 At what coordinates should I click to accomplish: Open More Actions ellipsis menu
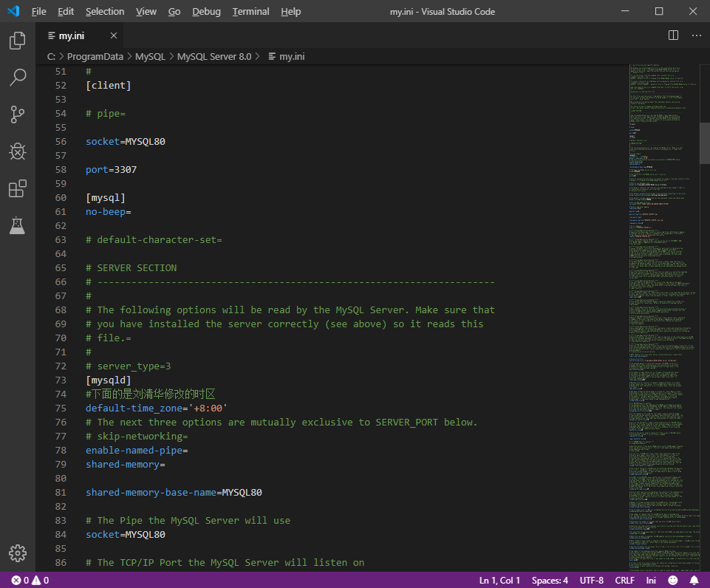pos(697,35)
